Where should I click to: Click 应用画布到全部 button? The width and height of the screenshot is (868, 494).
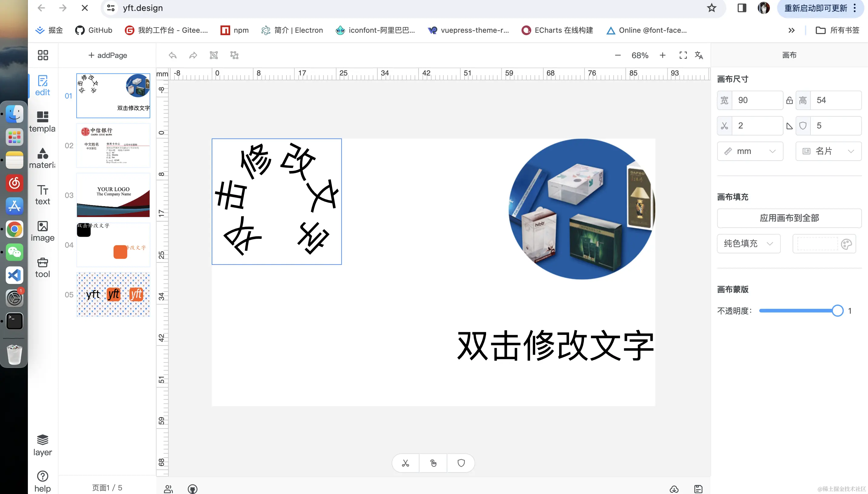(x=789, y=218)
